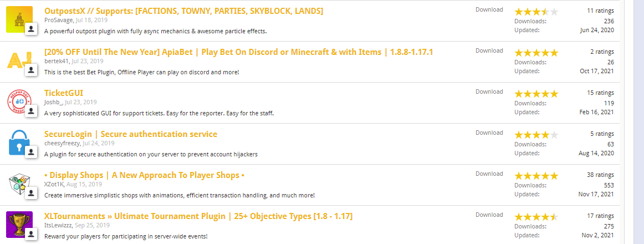Open the TicketGUI resource page
644x244 pixels.
(x=64, y=93)
